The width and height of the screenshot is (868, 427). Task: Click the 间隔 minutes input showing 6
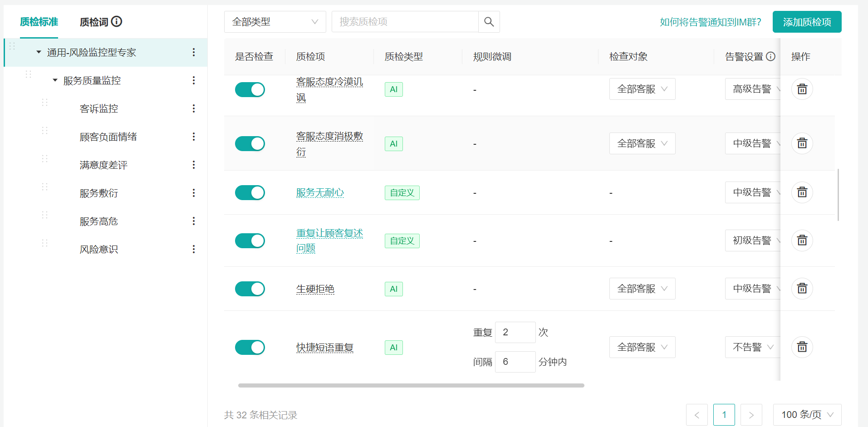pos(515,362)
